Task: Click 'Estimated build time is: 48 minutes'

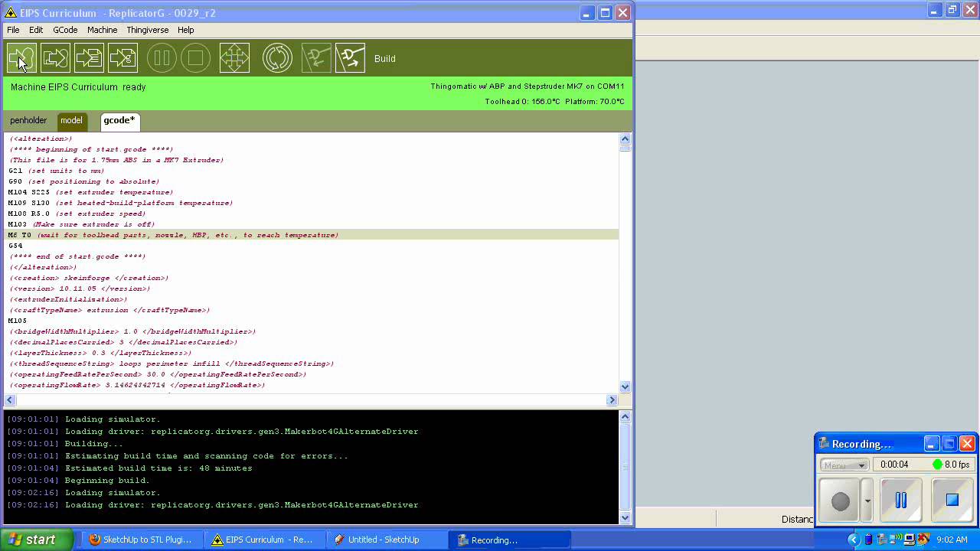Action: pos(158,468)
